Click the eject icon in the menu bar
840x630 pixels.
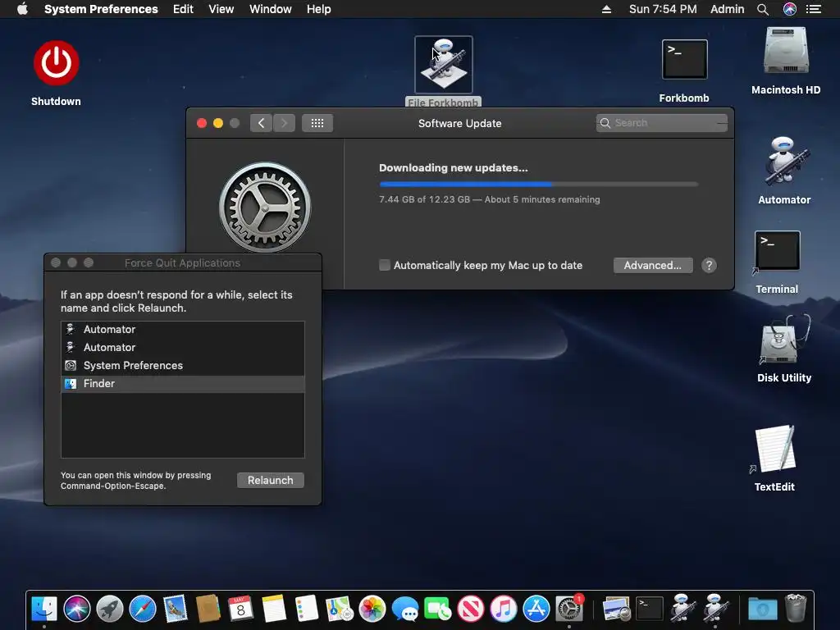[606, 9]
